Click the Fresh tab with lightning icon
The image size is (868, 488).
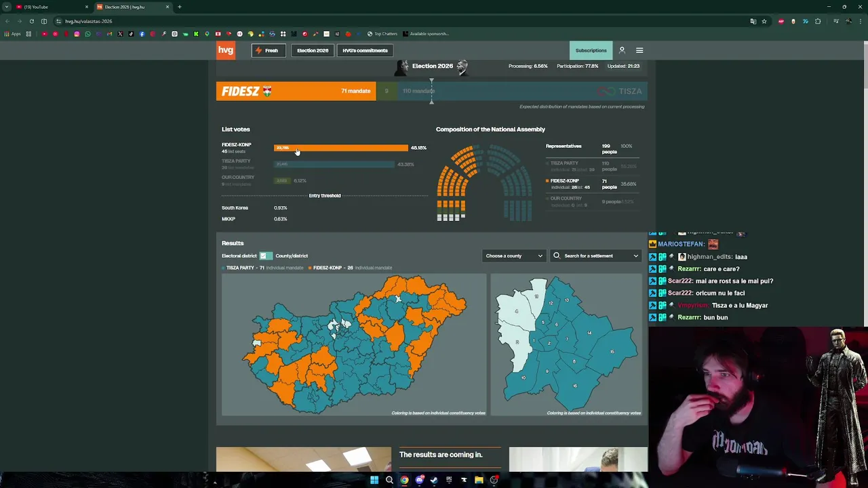click(269, 50)
